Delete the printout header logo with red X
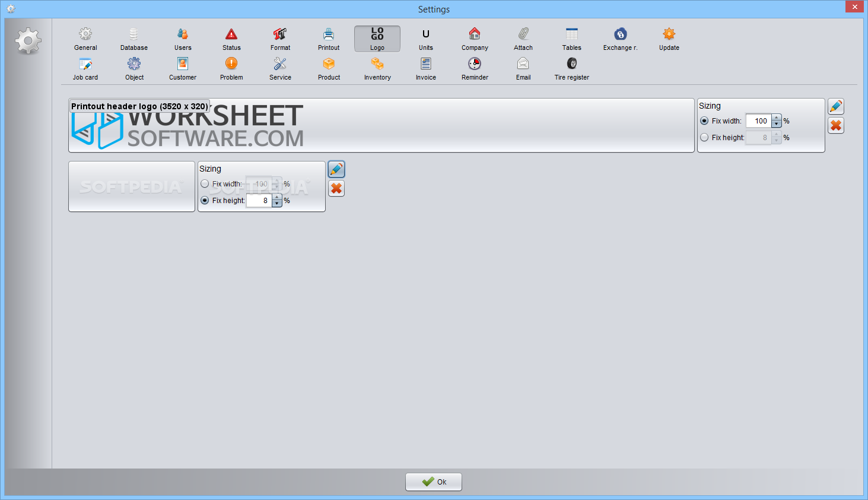 (x=836, y=125)
